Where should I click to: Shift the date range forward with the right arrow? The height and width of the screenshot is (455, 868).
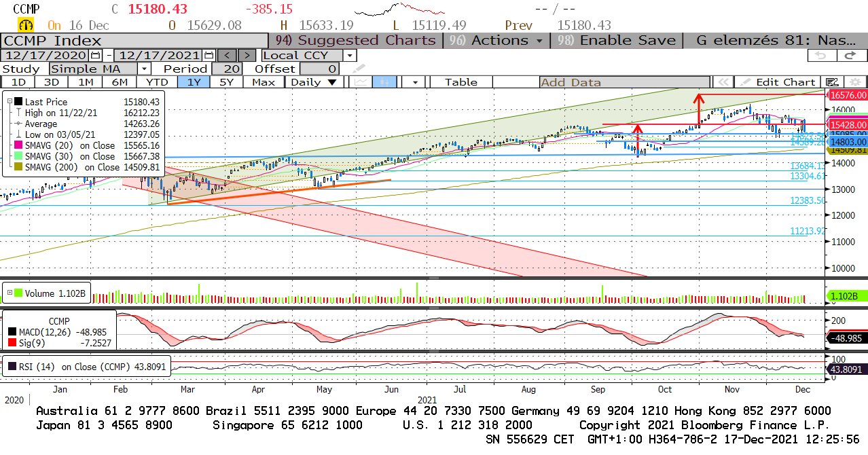click(x=247, y=55)
